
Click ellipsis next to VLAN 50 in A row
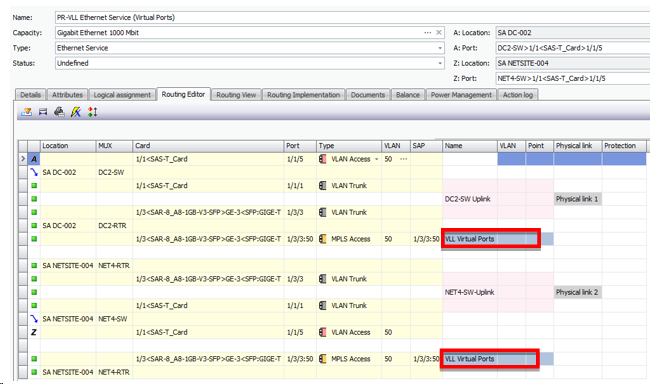click(403, 159)
